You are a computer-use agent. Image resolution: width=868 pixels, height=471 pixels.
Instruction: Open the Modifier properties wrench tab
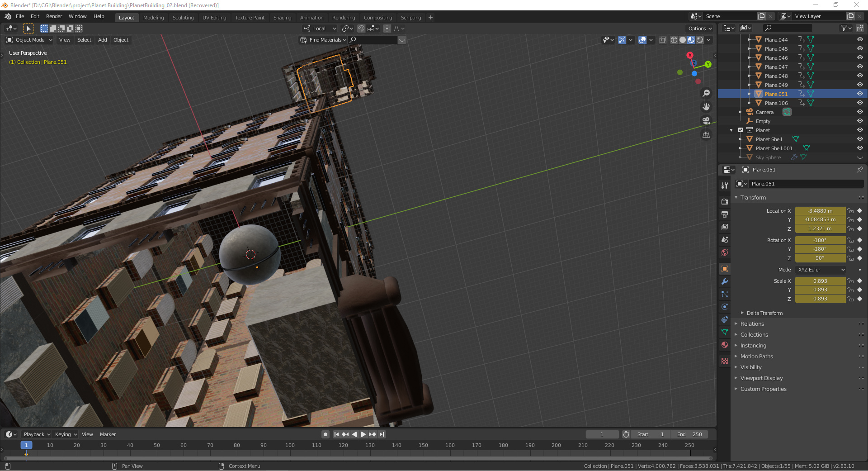point(725,281)
